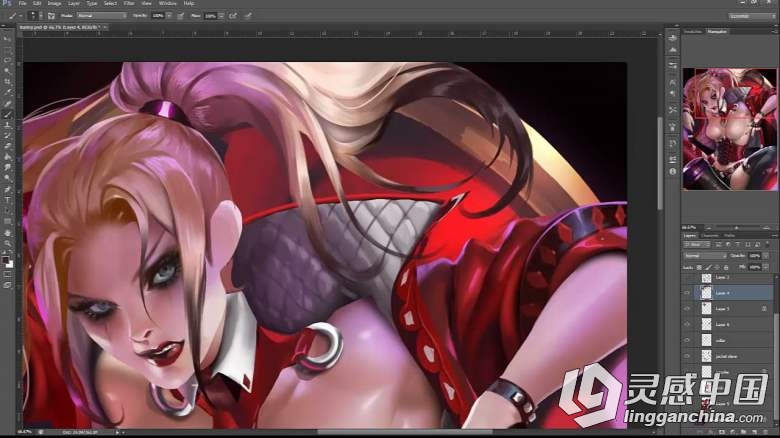Select the Hand tool

(7, 233)
